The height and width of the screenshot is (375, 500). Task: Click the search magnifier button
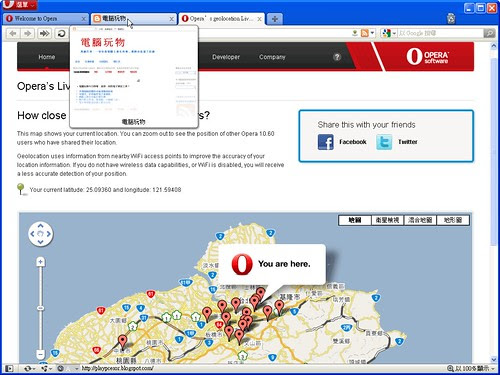coord(489,33)
